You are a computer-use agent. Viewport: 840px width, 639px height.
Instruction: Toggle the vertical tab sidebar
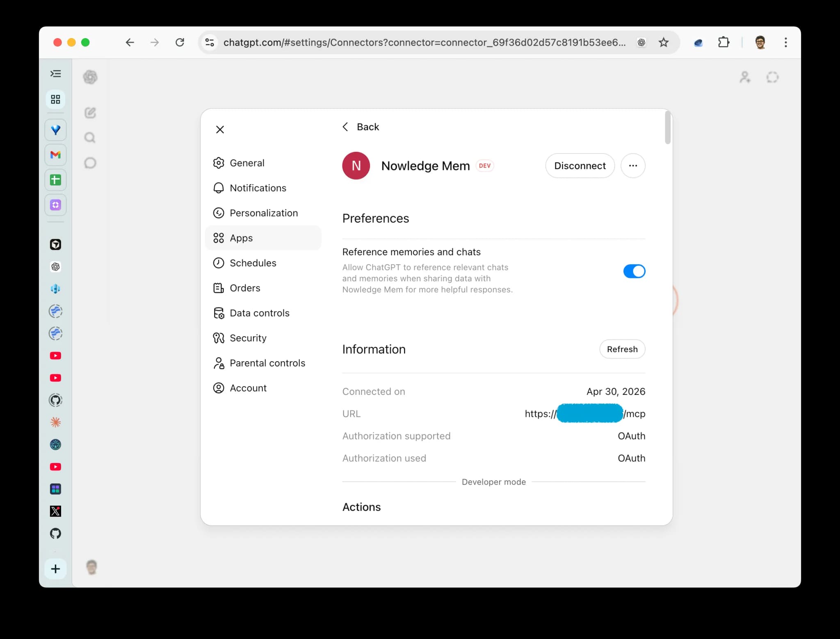[x=55, y=74]
